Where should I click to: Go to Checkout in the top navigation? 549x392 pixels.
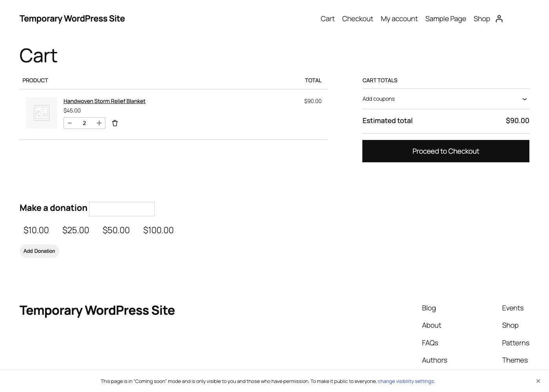(358, 19)
